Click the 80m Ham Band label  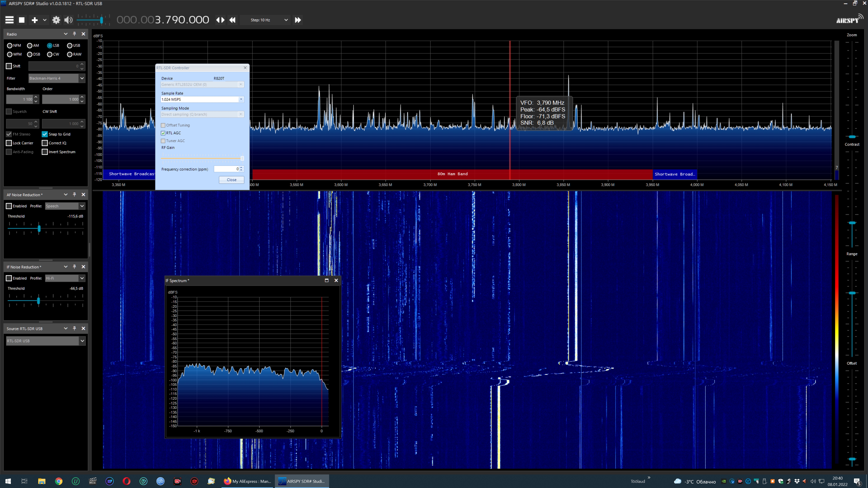click(452, 174)
